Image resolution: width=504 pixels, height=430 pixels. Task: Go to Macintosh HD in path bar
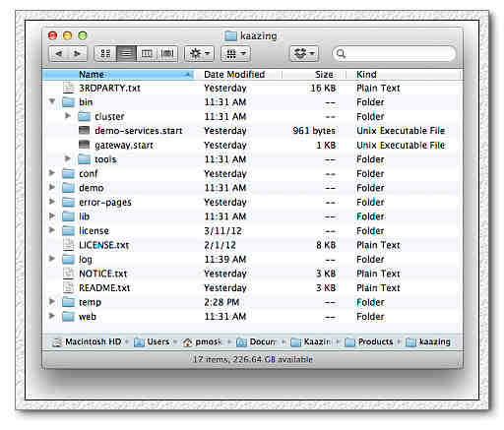tap(87, 341)
